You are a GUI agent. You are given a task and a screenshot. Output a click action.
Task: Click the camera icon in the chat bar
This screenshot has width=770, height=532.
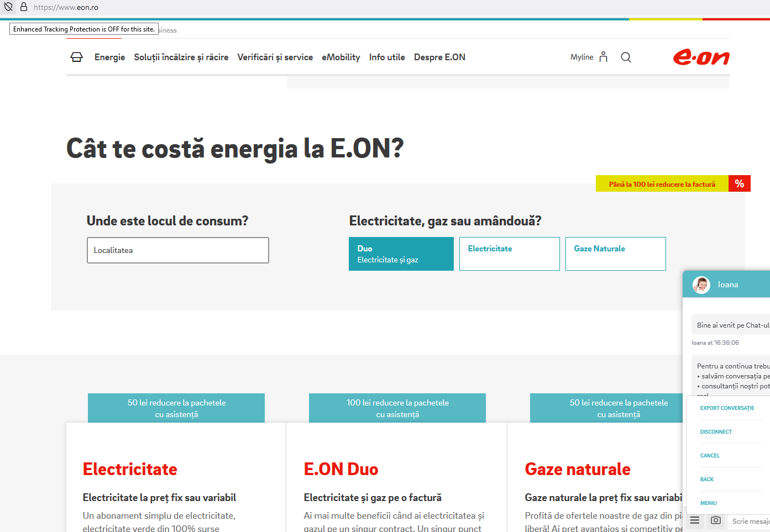[x=715, y=520]
